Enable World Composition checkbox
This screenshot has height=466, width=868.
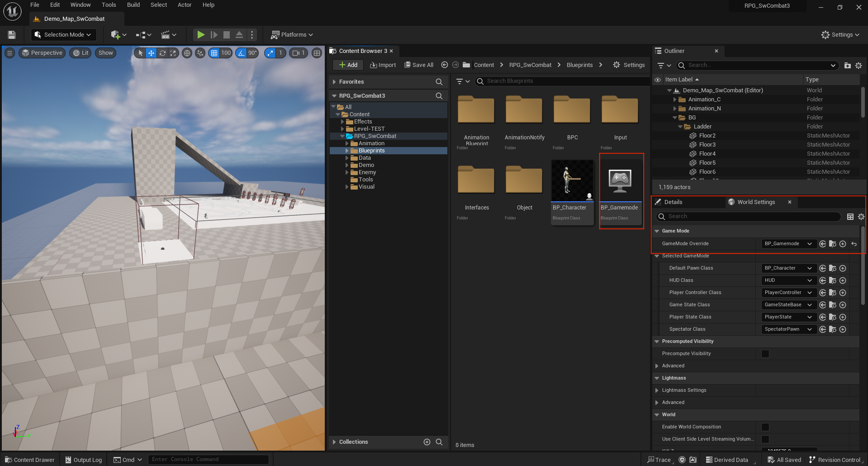[x=765, y=427]
